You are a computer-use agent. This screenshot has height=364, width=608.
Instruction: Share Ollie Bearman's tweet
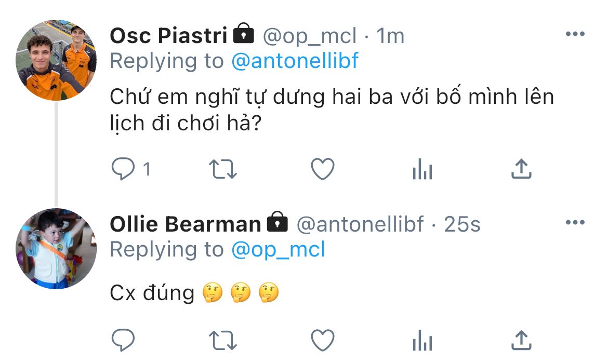pyautogui.click(x=521, y=341)
